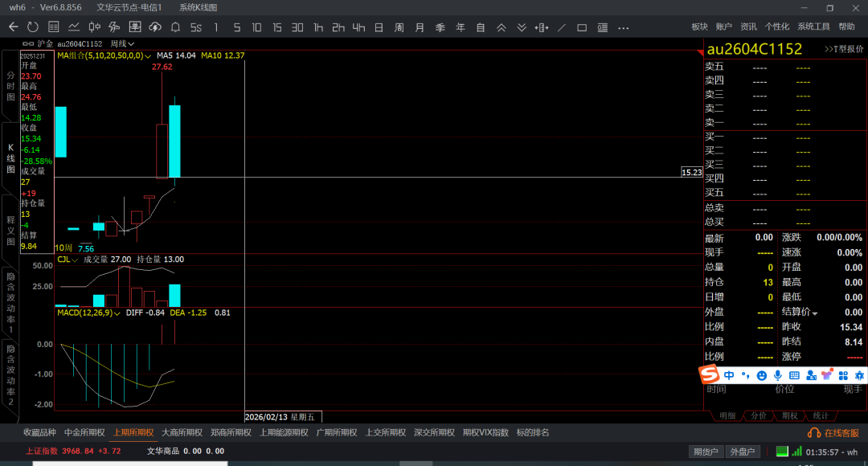Select the line drawing tool icon

click(x=562, y=27)
